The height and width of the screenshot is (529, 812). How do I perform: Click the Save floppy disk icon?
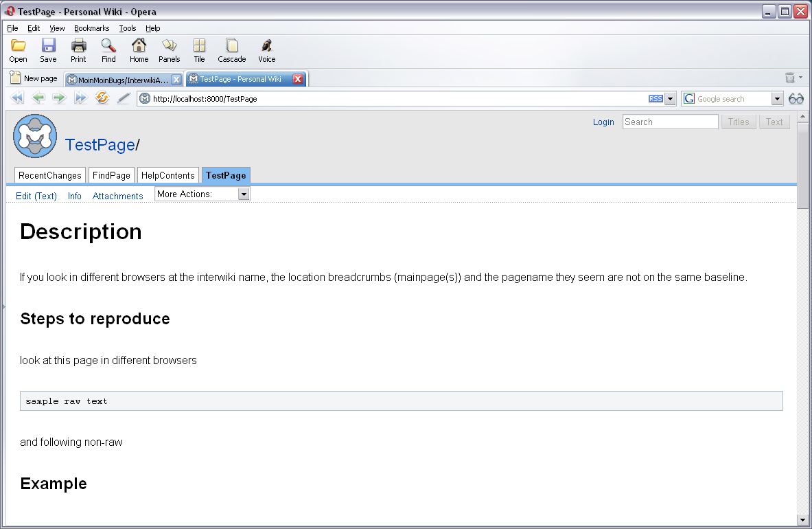tap(48, 46)
